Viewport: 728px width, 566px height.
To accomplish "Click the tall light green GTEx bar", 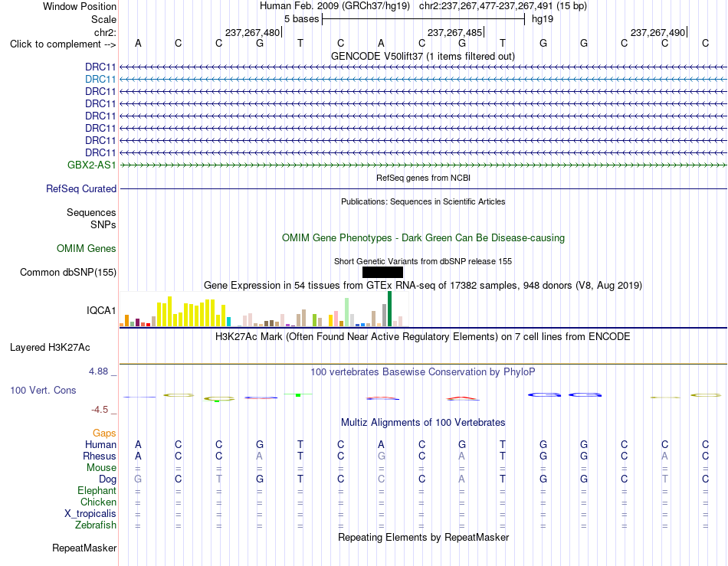I will (x=347, y=312).
